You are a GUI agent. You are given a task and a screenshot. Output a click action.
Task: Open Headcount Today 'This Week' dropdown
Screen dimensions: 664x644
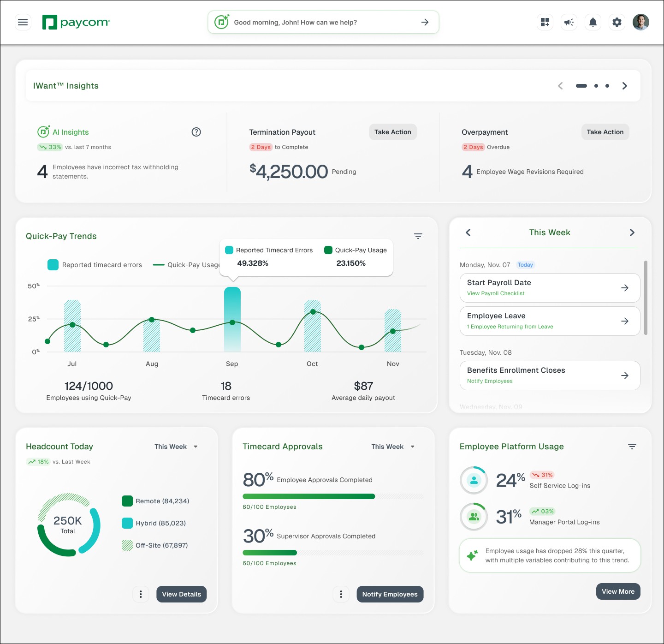point(176,447)
